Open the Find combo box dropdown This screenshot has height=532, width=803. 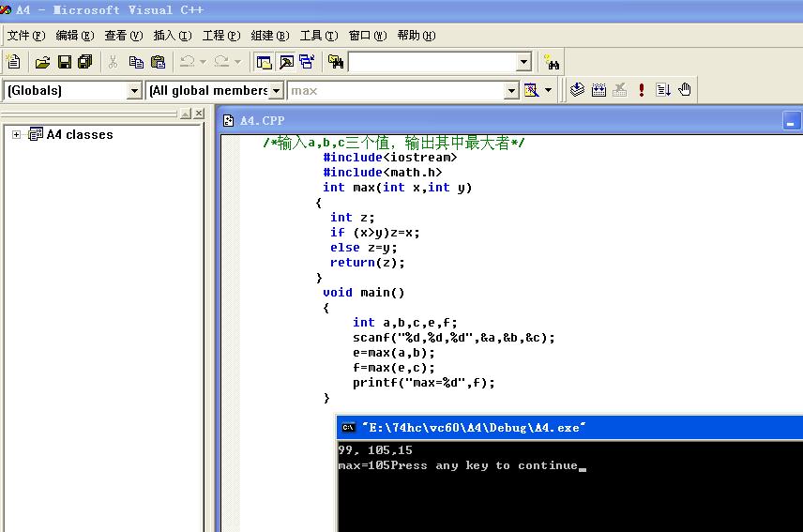tap(523, 63)
